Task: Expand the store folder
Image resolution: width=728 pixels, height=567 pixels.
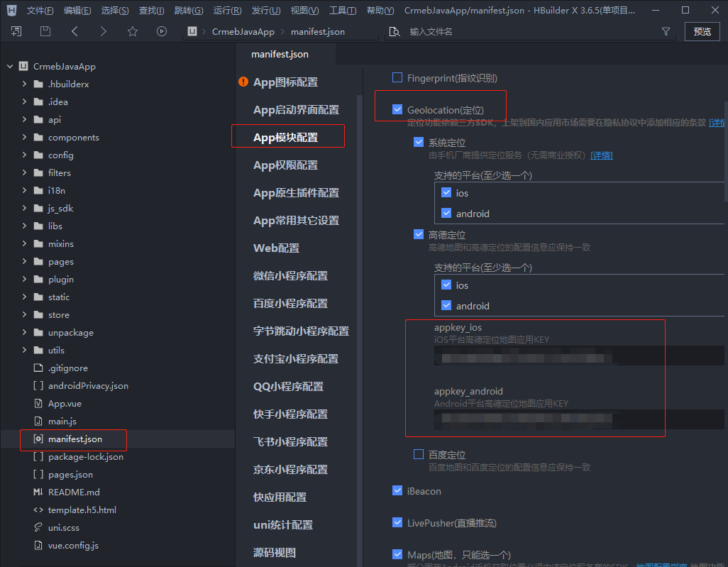Action: click(25, 314)
